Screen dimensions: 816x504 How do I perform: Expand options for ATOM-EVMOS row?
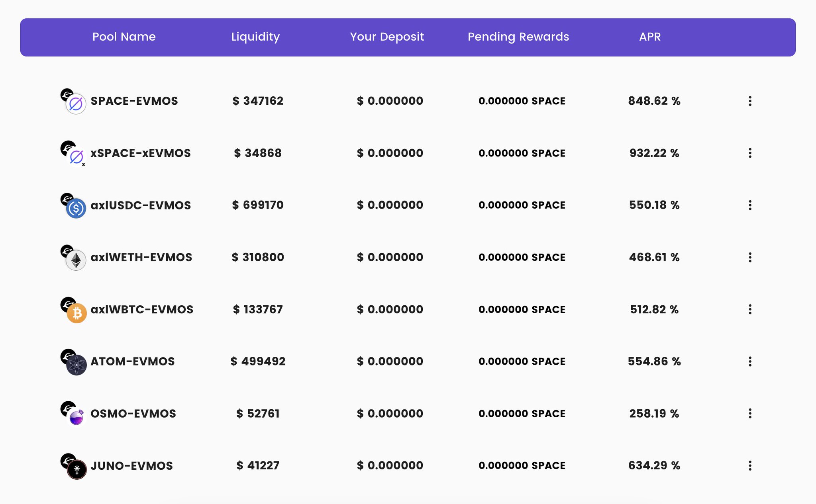(x=750, y=361)
